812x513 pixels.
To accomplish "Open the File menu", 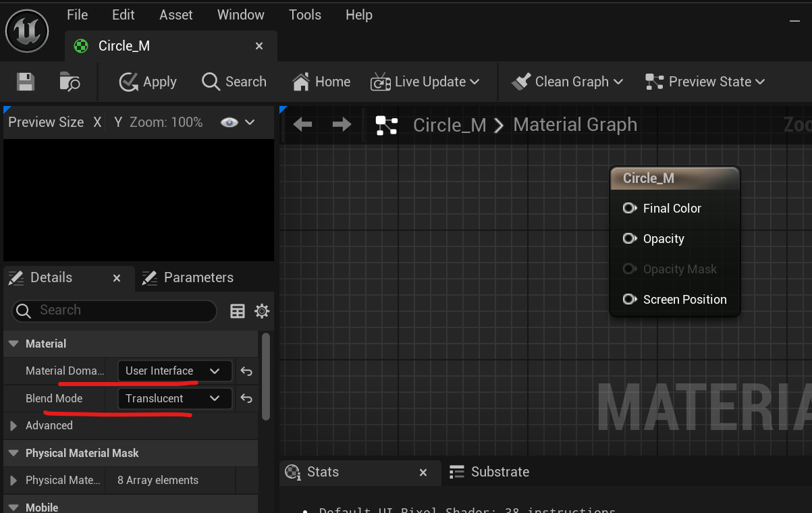I will point(78,15).
